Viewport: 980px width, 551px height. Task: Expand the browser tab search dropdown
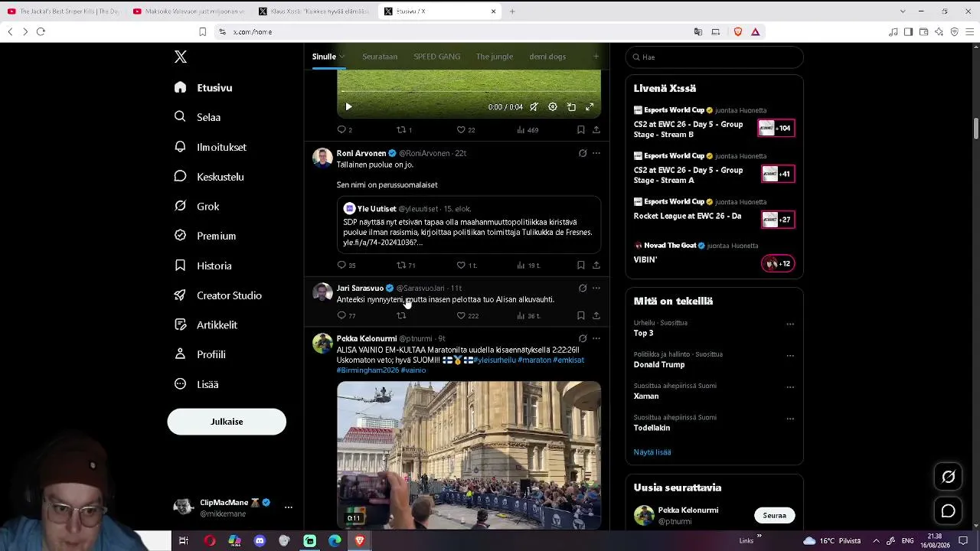[x=903, y=11]
